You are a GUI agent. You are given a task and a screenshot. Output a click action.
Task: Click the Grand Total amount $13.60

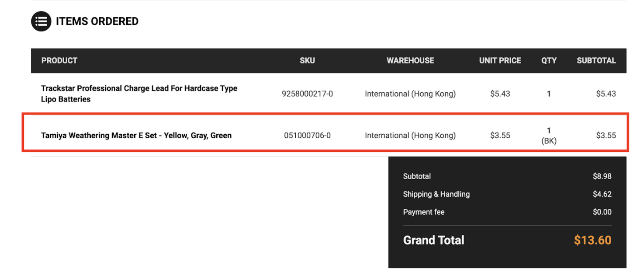592,240
